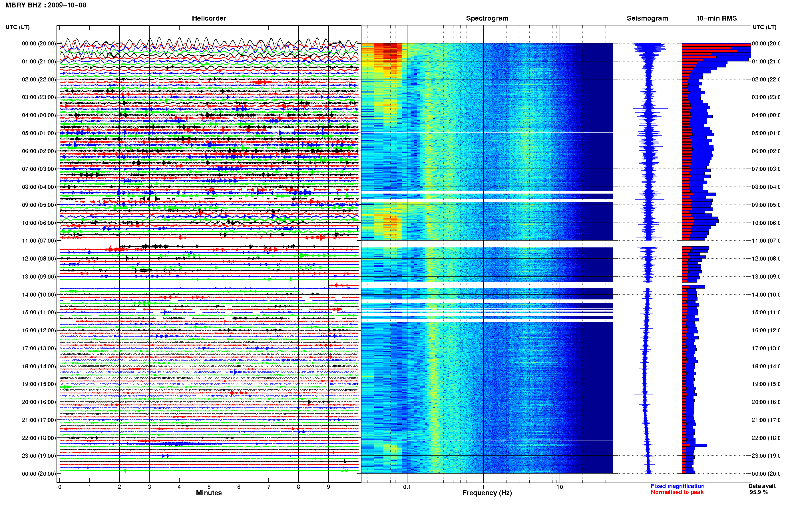
Task: Click minute tick '9' on helicorder axis
Action: point(328,487)
